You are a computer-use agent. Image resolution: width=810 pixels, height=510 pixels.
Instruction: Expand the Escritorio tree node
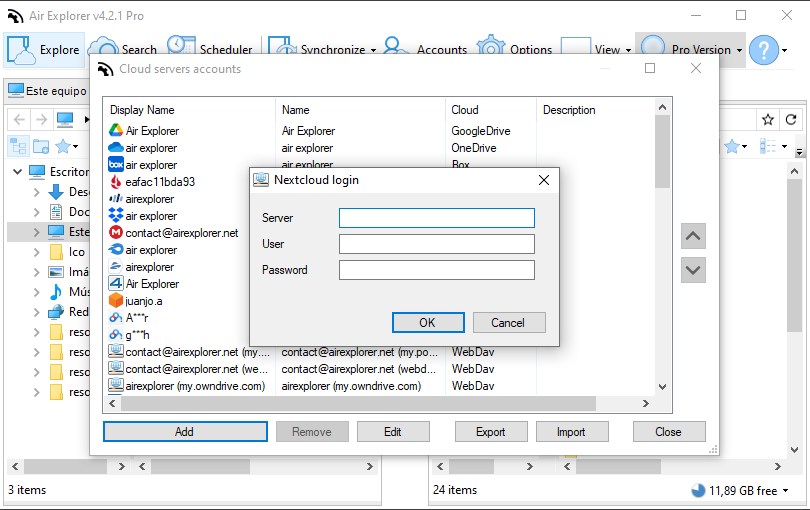tap(18, 172)
